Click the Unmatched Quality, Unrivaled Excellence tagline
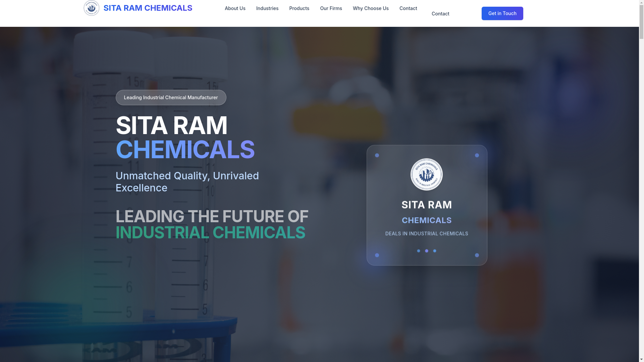The image size is (644, 362). [187, 182]
